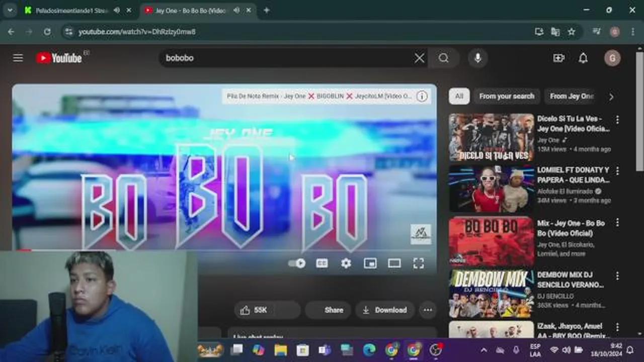The height and width of the screenshot is (362, 644).
Task: Open video info card icon
Action: [x=422, y=96]
